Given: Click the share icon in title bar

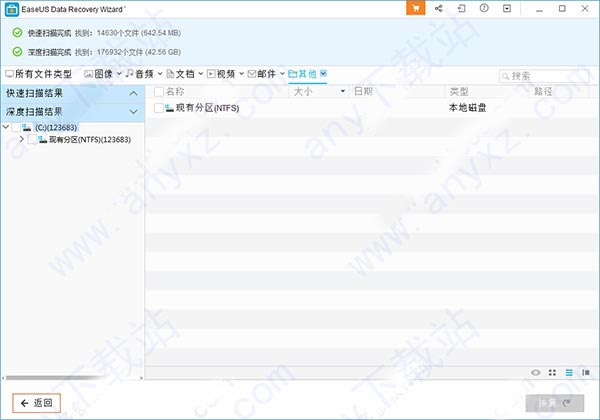Looking at the screenshot, I should [x=439, y=8].
